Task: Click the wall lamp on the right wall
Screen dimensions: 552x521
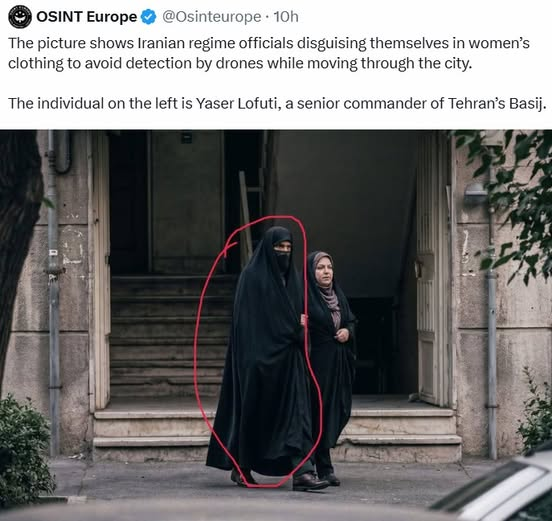Action: 476,194
